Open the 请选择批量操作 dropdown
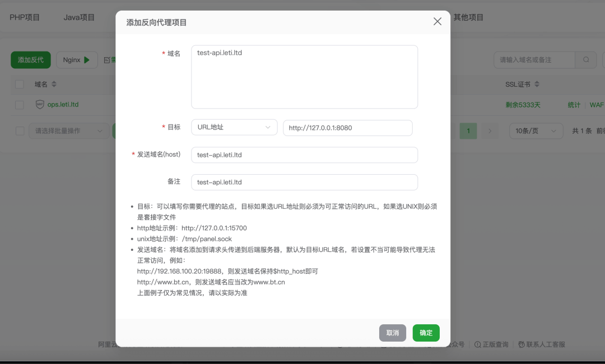Screen dimensions: 605x364 69,131
